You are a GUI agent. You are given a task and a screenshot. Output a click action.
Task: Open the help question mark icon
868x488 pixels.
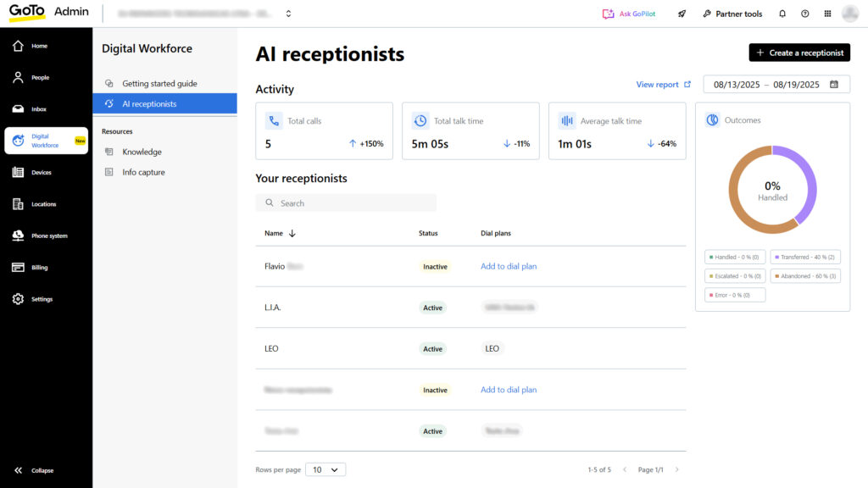point(805,14)
